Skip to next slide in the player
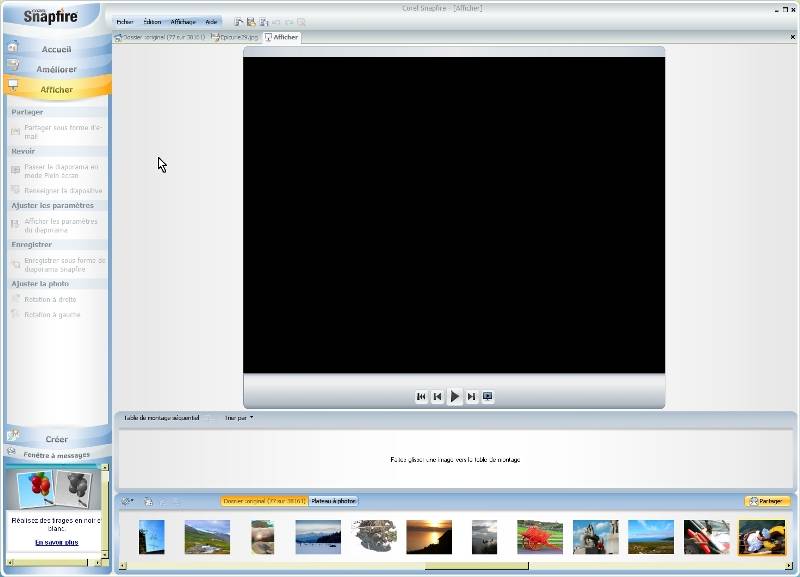800x577 pixels. pyautogui.click(x=472, y=397)
